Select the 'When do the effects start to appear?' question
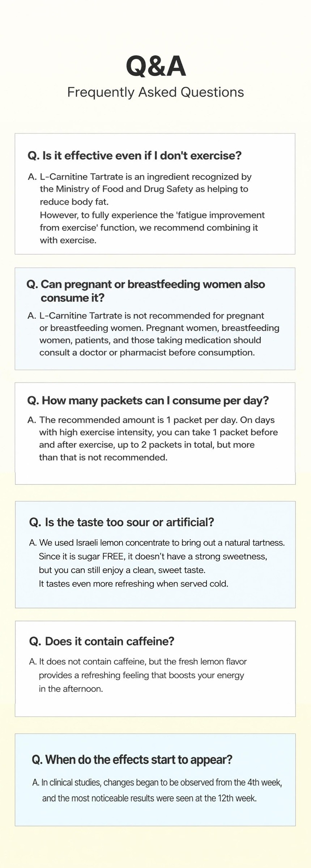Screen dimensions: 311x868 (x=132, y=759)
